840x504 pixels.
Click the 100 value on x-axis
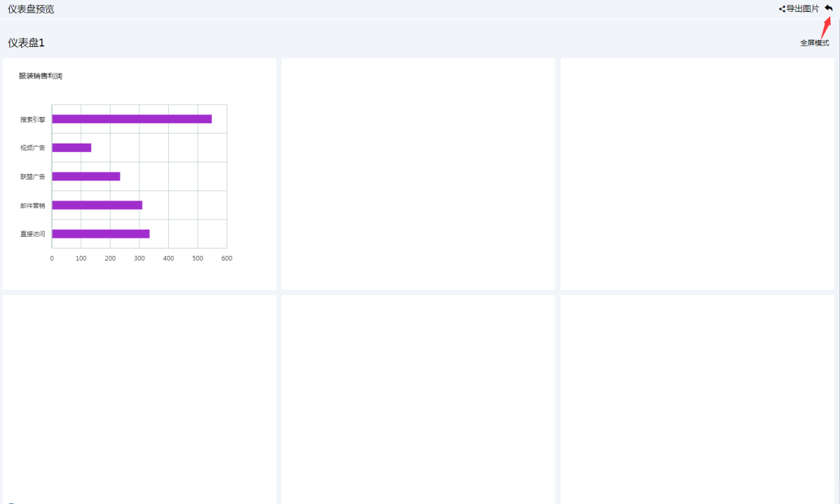pyautogui.click(x=81, y=259)
